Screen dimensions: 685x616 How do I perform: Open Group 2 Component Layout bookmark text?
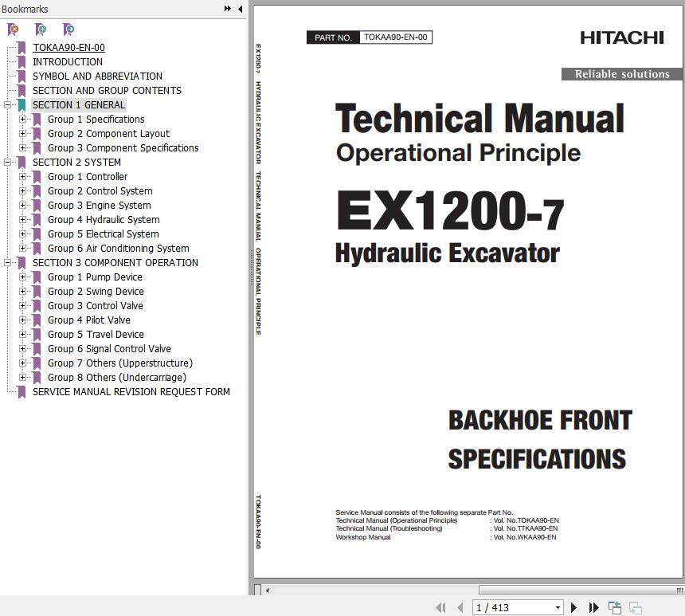pos(109,134)
